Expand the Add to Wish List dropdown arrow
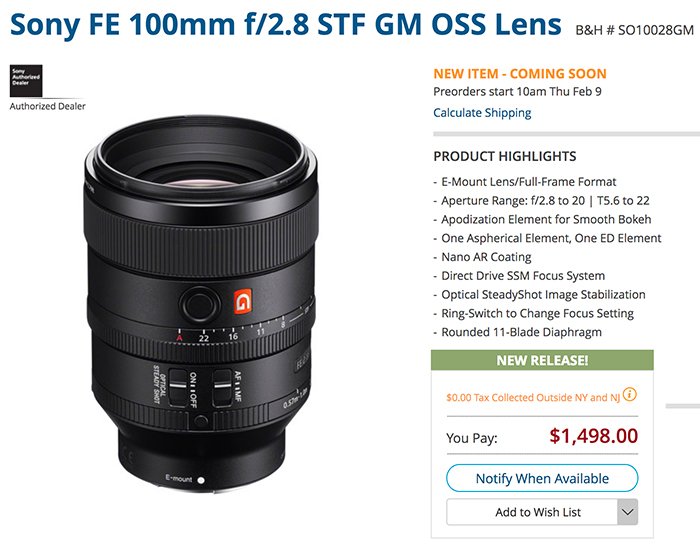Screen dimensions: 700x556 point(627,513)
